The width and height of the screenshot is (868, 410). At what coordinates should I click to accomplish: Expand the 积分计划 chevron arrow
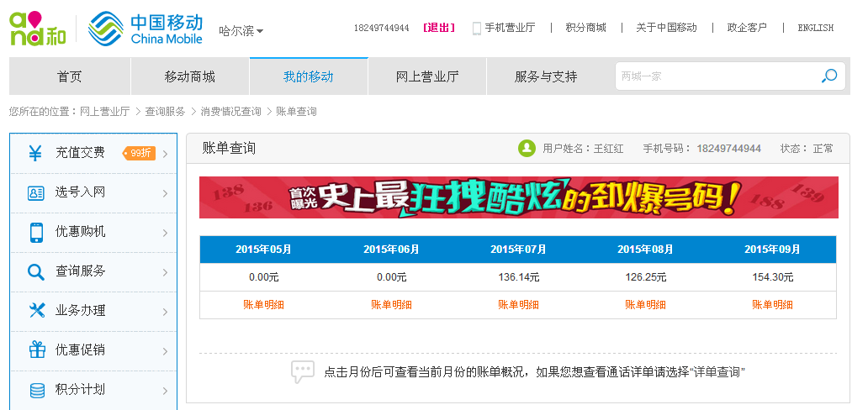click(165, 391)
